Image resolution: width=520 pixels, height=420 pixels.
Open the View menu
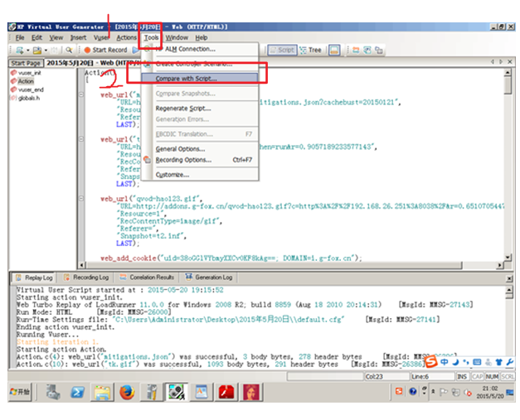click(x=56, y=38)
